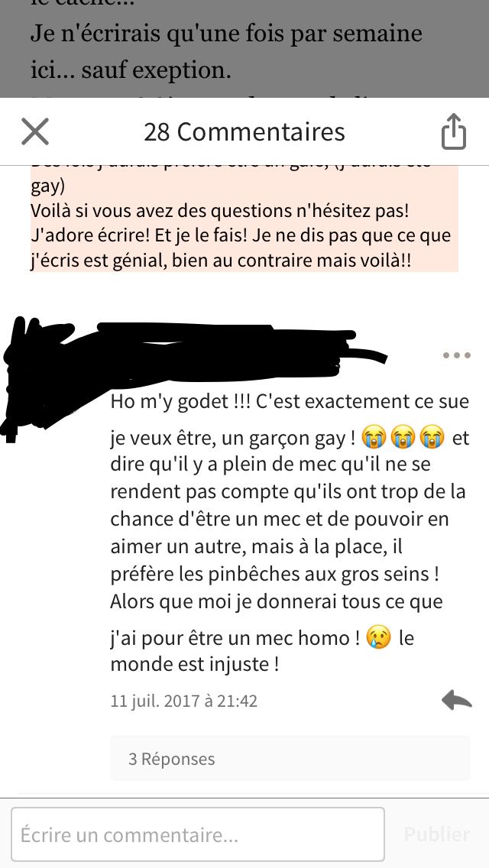Tap the comment text "Ho m'y godet !!!"
The width and height of the screenshot is (489, 868).
tap(180, 401)
